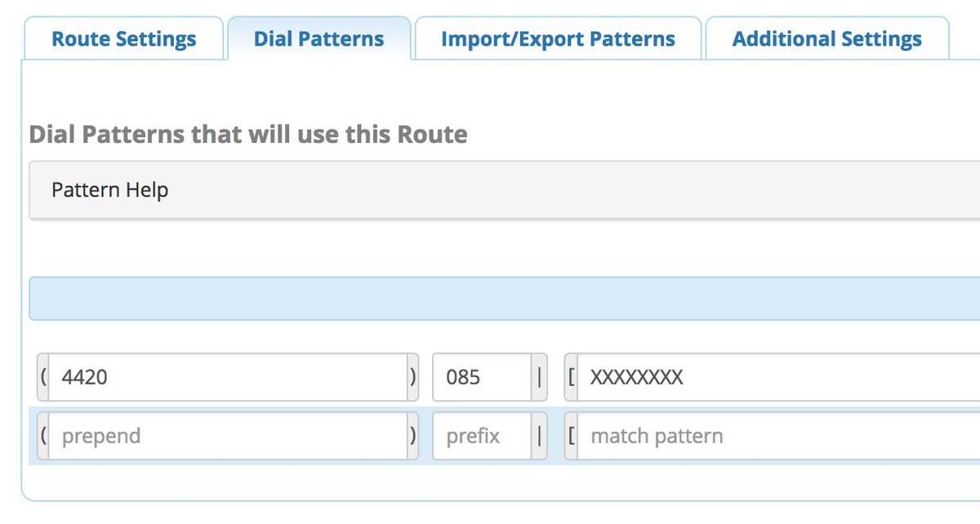Click the prepend field containing 4420
980x524 pixels.
(x=227, y=377)
